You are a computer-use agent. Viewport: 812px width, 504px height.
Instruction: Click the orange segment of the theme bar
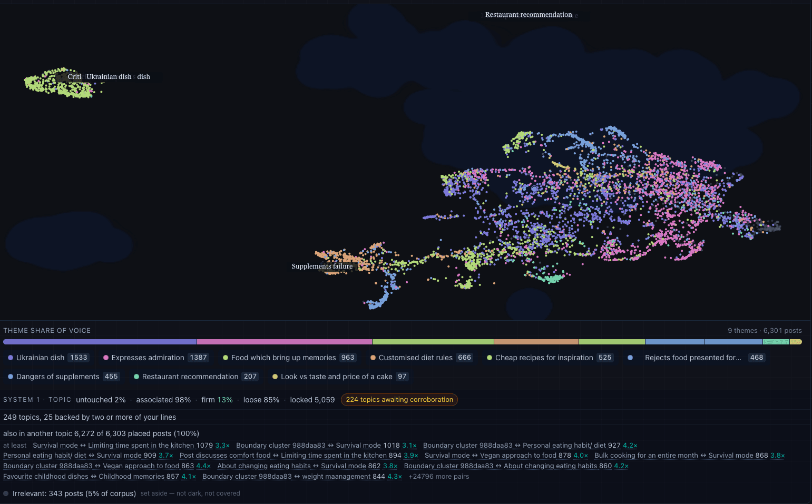click(x=536, y=342)
